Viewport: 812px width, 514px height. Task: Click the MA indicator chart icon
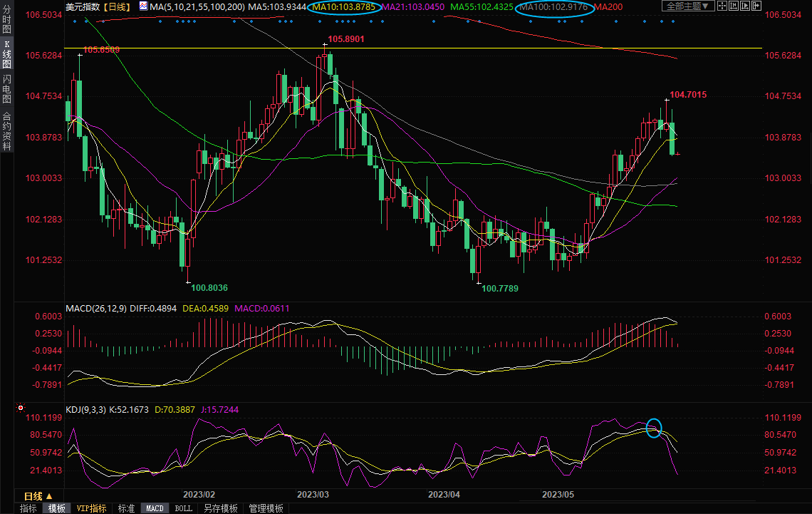click(143, 6)
